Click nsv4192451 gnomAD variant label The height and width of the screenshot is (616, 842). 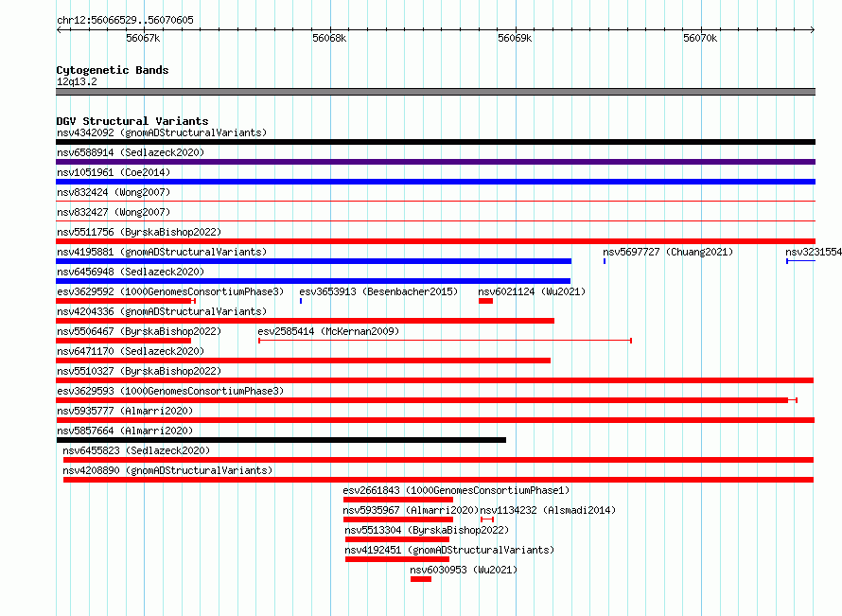(449, 550)
